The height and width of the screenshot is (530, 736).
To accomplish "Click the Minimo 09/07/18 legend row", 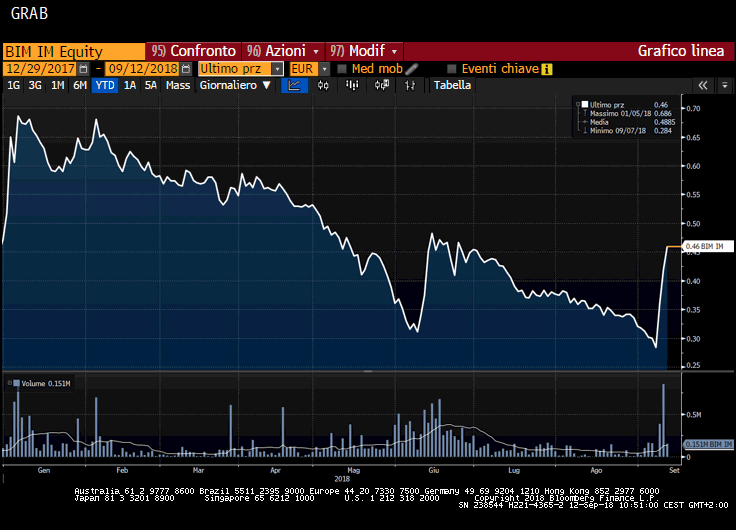I will [x=627, y=131].
